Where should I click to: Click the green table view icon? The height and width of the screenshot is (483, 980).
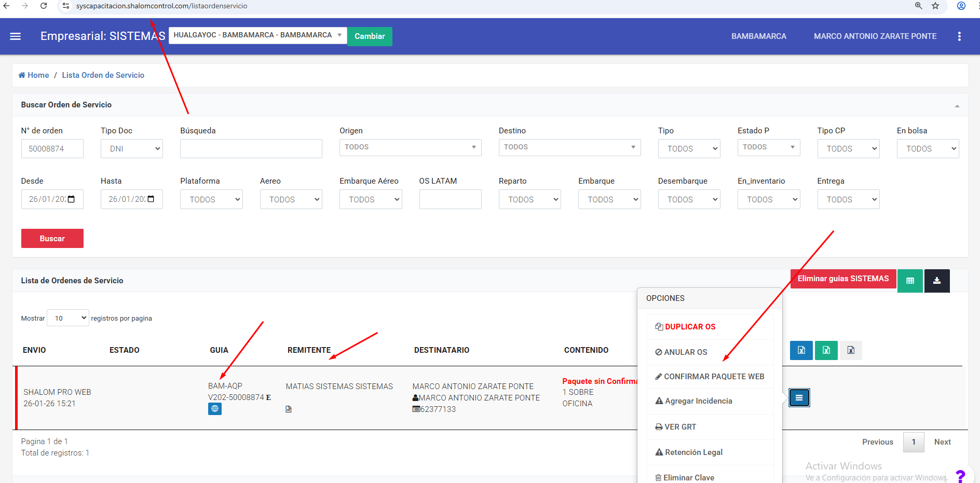point(910,281)
